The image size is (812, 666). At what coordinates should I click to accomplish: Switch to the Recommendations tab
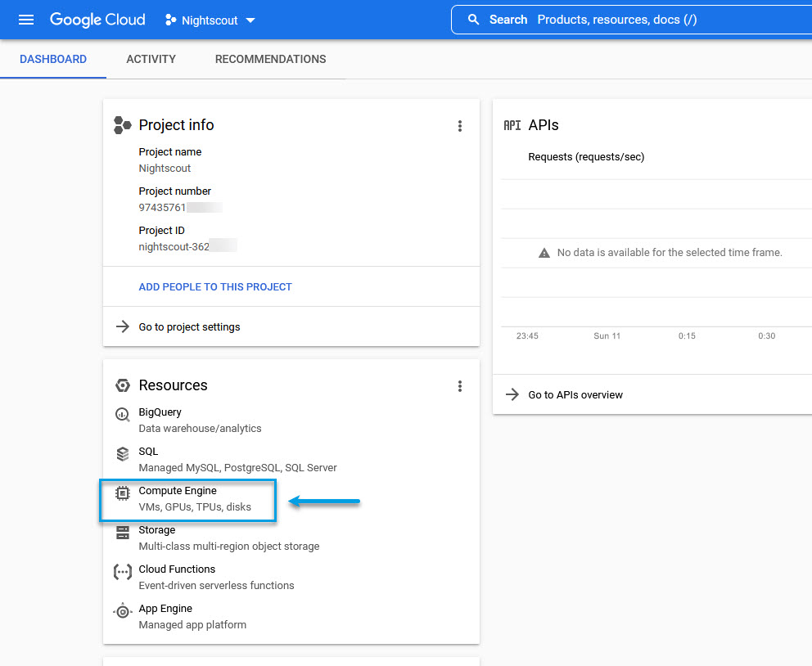click(270, 59)
